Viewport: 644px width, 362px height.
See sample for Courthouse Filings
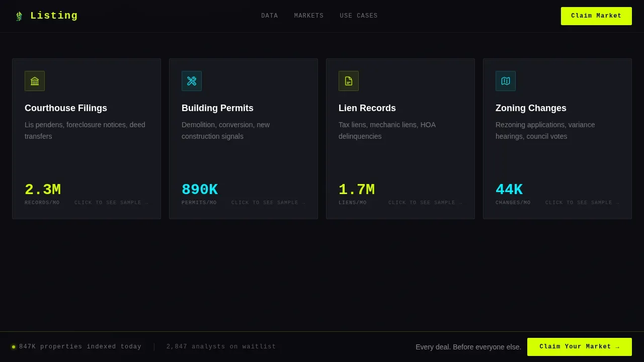tap(112, 203)
